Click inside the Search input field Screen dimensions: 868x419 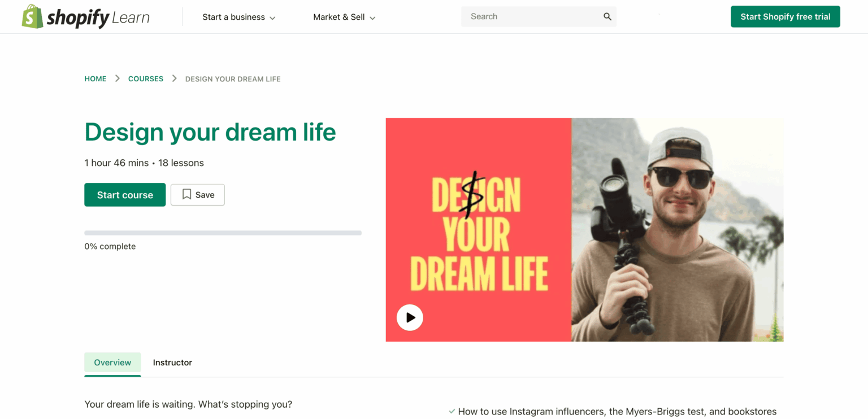526,16
